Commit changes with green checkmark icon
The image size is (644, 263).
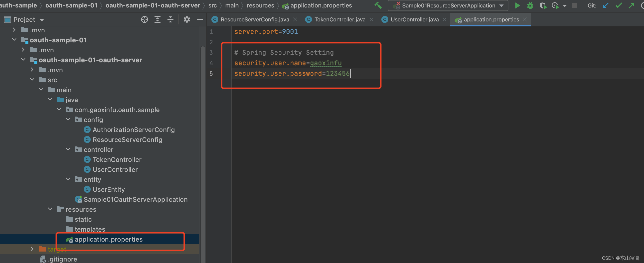[619, 5]
